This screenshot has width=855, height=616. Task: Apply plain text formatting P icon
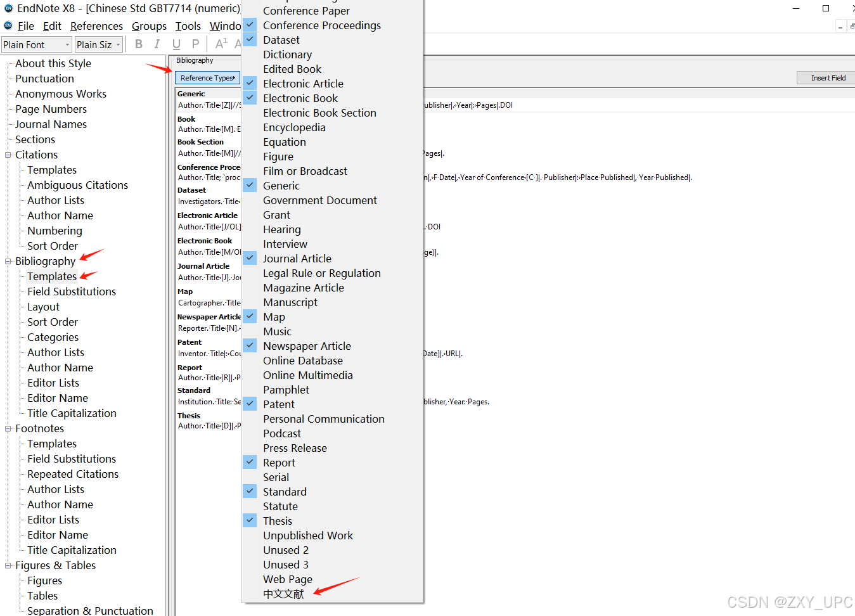point(195,44)
